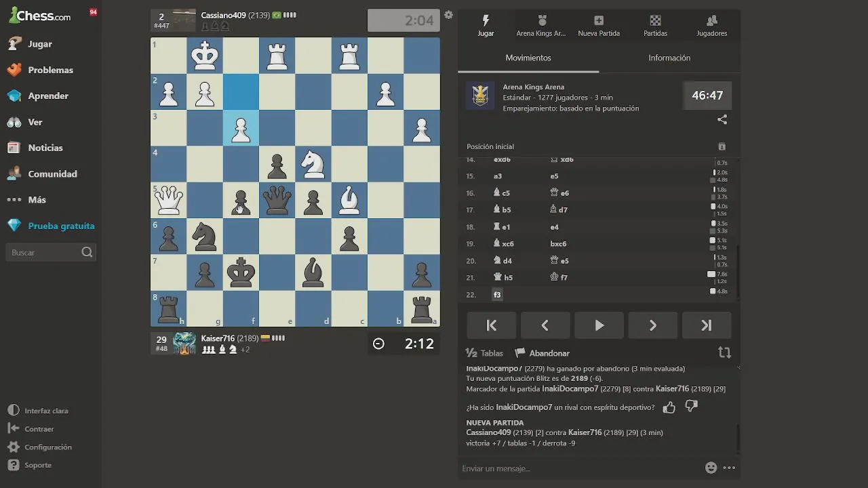
Task: Click the black queen on the board
Action: point(277,200)
